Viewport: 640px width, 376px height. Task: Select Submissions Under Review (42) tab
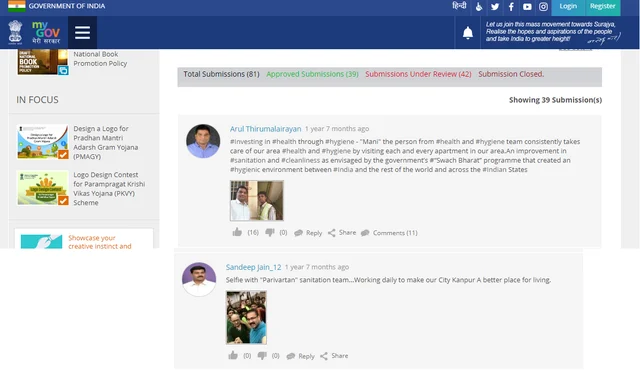click(418, 74)
